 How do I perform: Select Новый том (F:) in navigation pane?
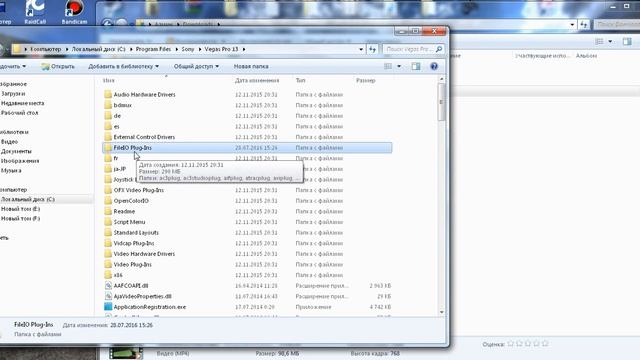20,219
